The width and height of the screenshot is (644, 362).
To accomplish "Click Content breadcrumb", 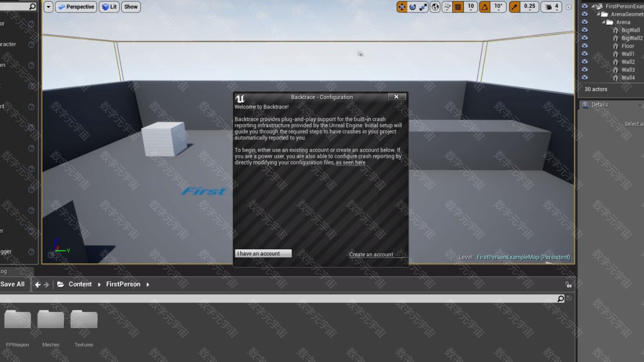I will point(80,284).
